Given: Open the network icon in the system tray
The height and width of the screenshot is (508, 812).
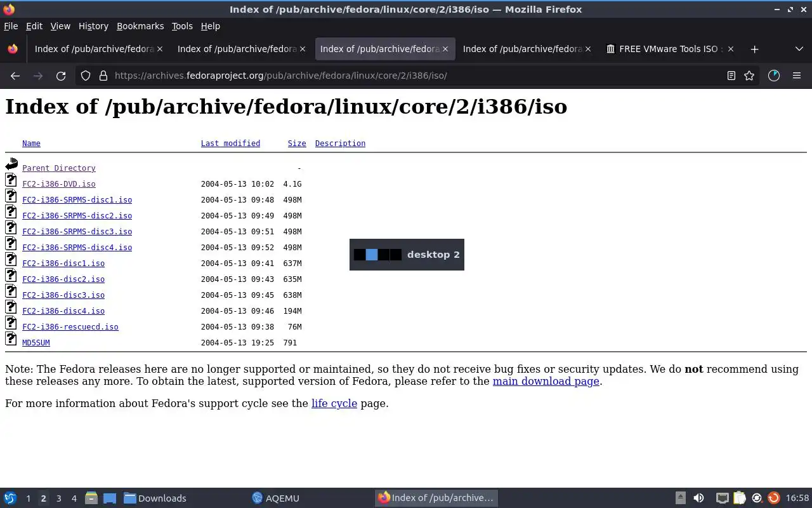Looking at the screenshot, I should [x=722, y=498].
